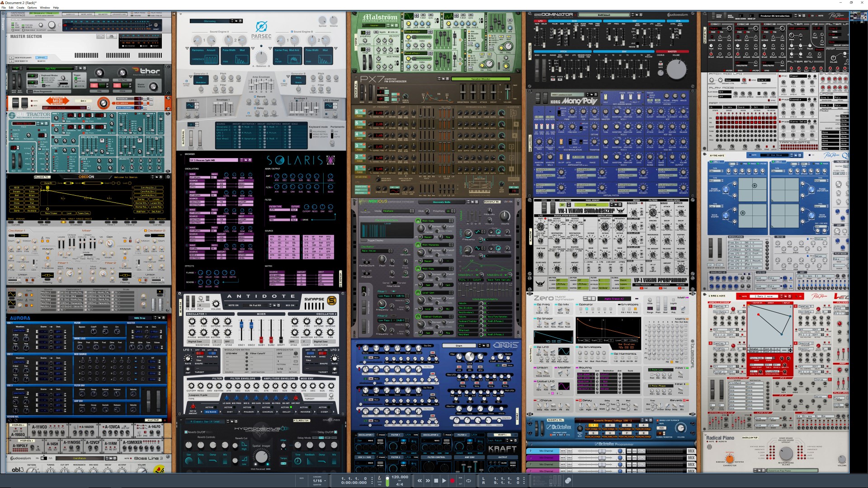The height and width of the screenshot is (488, 868).
Task: Open Antidote's patch browser folder icon
Action: (x=274, y=305)
